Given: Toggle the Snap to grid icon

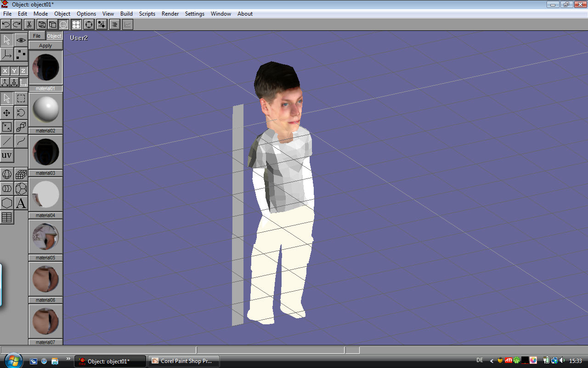Looking at the screenshot, I should click(x=102, y=24).
